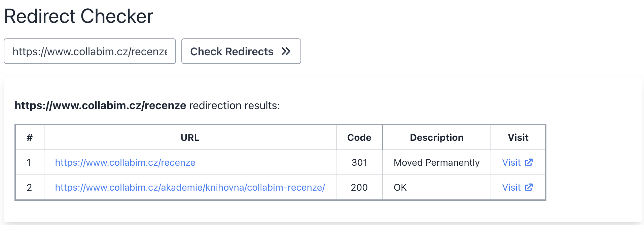
Task: Select the 200 status code cell
Action: pyautogui.click(x=359, y=187)
